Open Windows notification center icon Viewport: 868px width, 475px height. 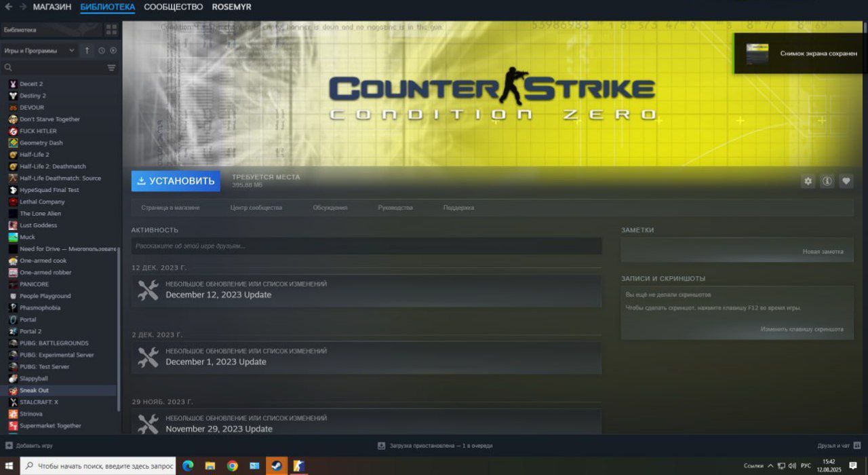[853, 465]
